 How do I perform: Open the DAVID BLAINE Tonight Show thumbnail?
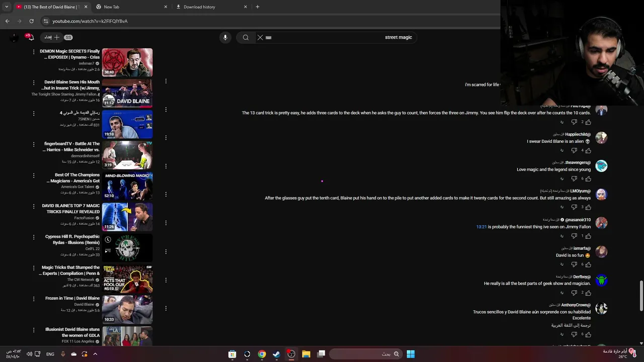click(x=127, y=93)
